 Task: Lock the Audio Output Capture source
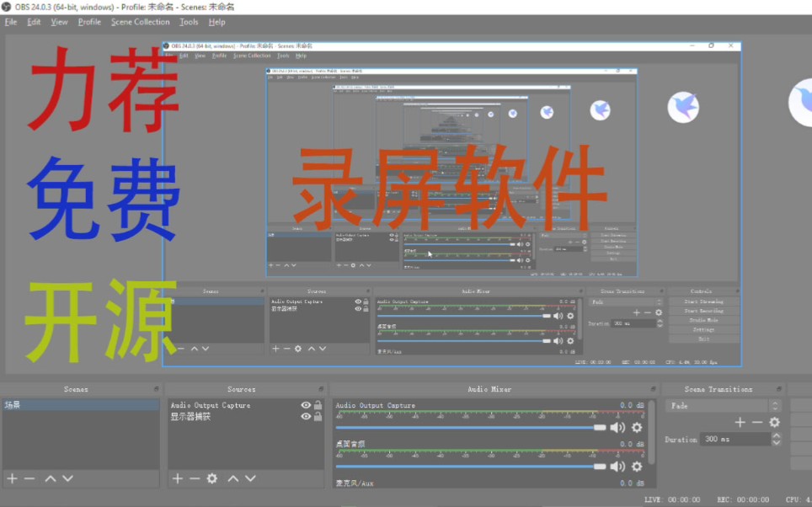tap(319, 405)
